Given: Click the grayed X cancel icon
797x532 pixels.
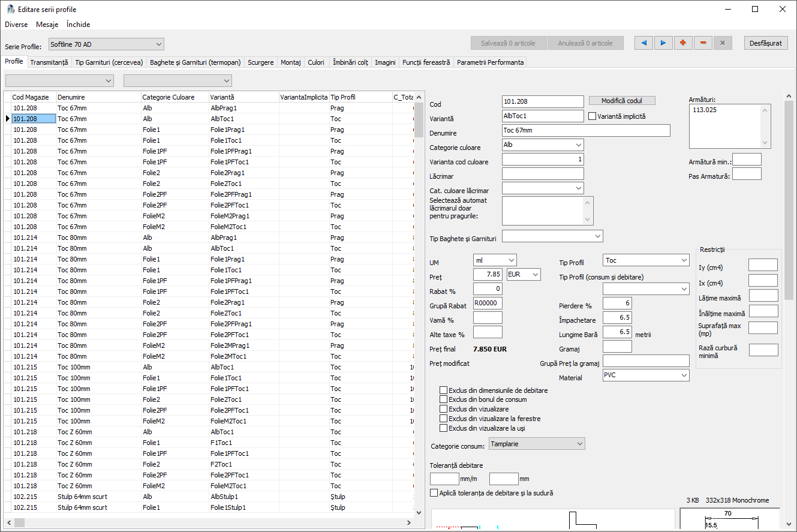Looking at the screenshot, I should point(723,43).
